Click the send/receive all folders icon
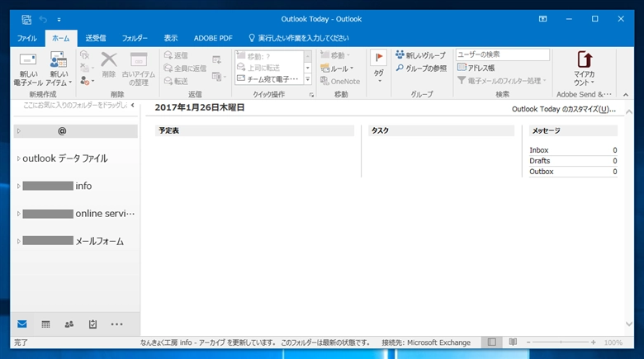 (26, 19)
